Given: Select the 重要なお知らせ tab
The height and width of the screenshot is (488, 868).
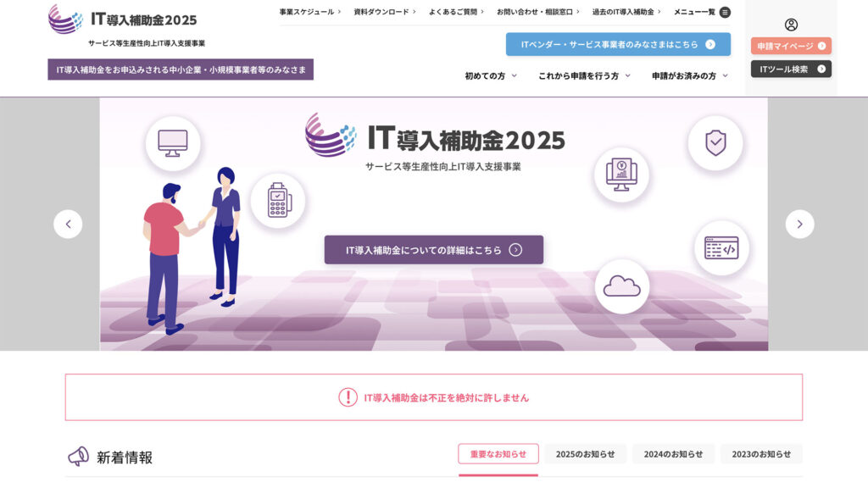Looking at the screenshot, I should point(498,454).
